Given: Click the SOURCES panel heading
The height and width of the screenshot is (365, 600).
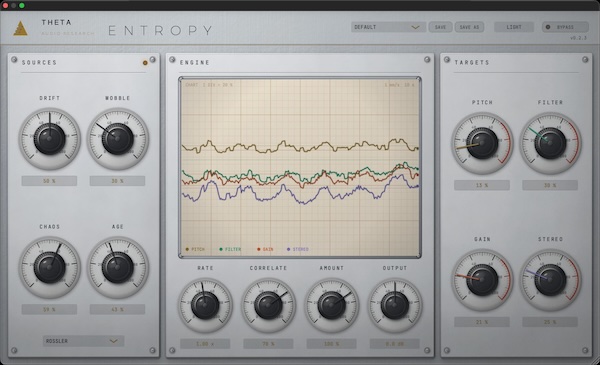Looking at the screenshot, I should 39,62.
